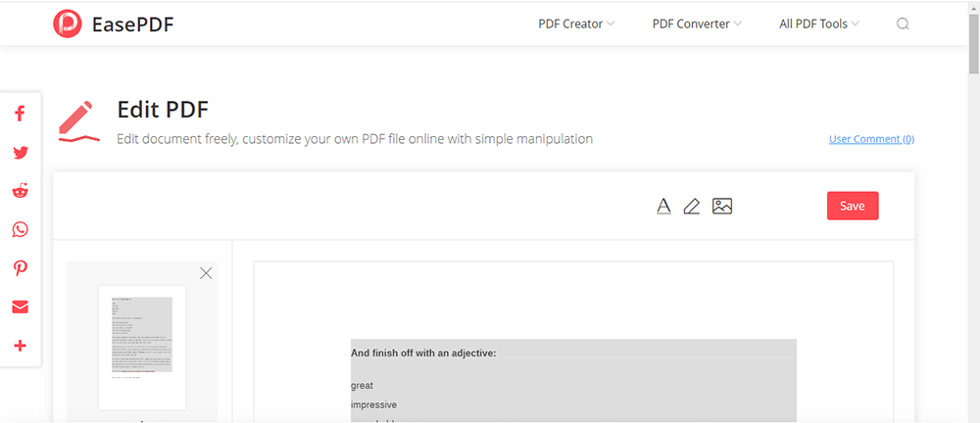Share page on Twitter

click(20, 153)
